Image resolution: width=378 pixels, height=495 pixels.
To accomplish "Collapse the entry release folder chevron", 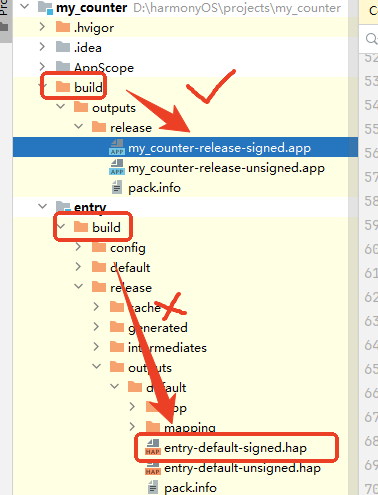I will 79,286.
